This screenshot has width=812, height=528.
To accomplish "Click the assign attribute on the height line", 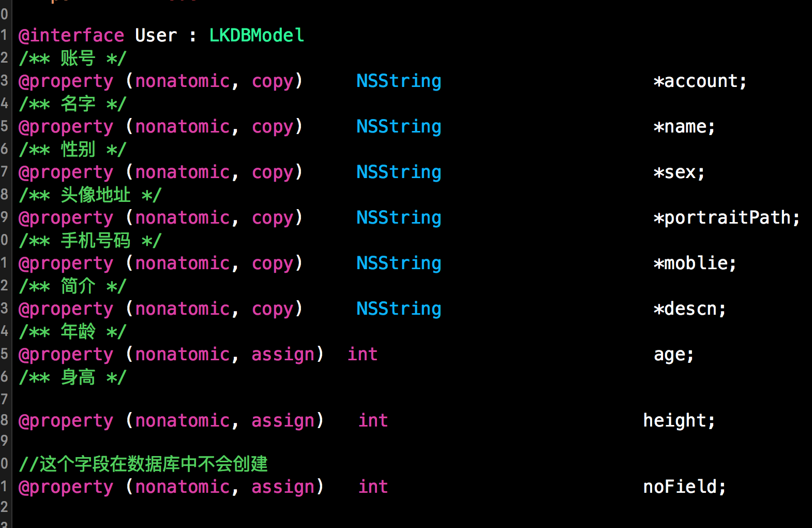I will 283,420.
